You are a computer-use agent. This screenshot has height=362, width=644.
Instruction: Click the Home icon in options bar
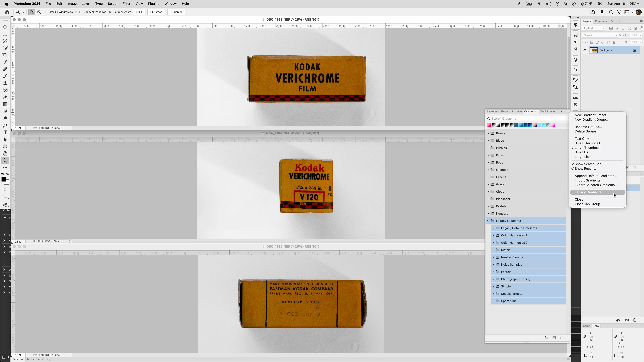[x=7, y=12]
